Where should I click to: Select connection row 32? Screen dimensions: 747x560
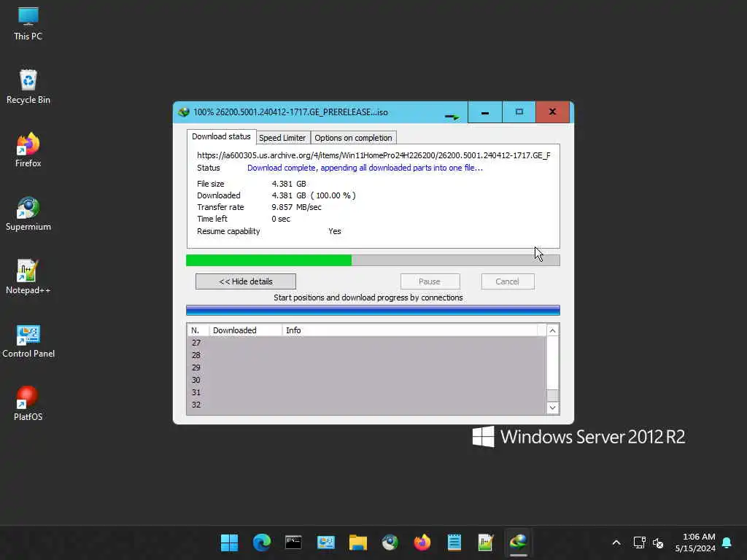tap(367, 405)
